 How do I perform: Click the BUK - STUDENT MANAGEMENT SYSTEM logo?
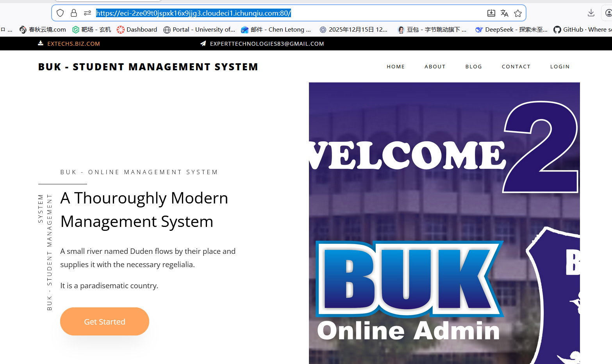click(148, 67)
